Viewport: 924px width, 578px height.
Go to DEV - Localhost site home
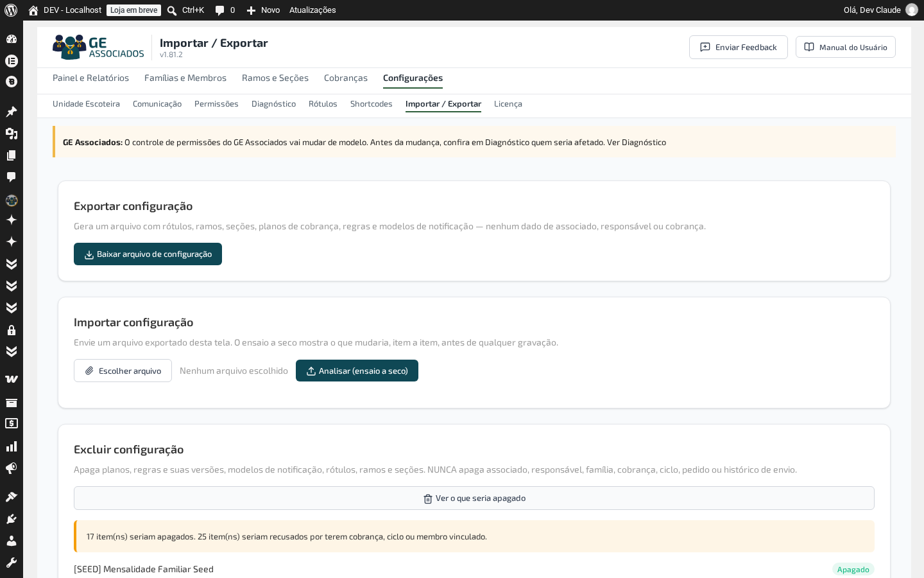pyautogui.click(x=65, y=10)
